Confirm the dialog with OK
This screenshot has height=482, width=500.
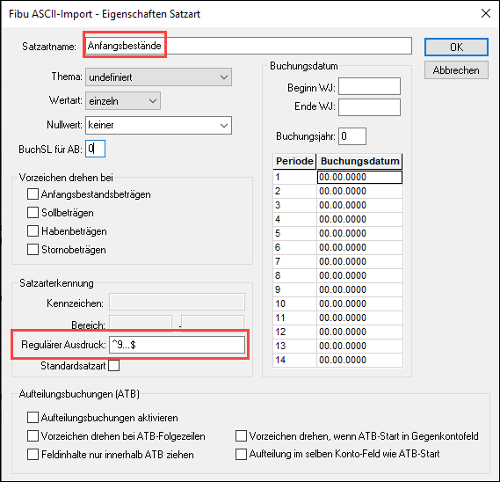coord(456,47)
